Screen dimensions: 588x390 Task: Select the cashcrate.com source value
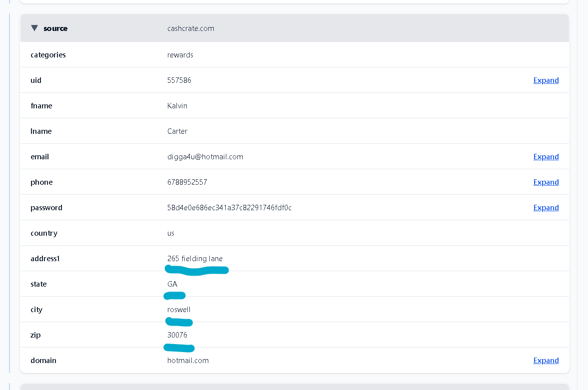coord(191,28)
